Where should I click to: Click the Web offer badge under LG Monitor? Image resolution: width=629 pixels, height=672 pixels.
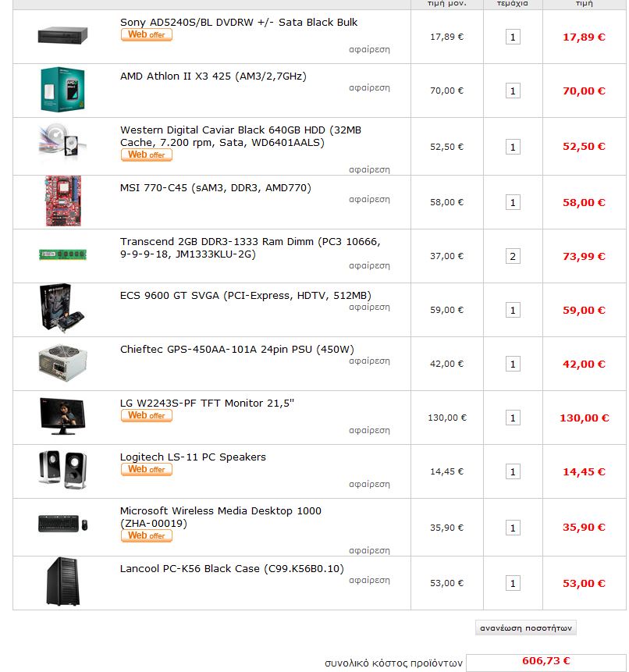point(146,416)
